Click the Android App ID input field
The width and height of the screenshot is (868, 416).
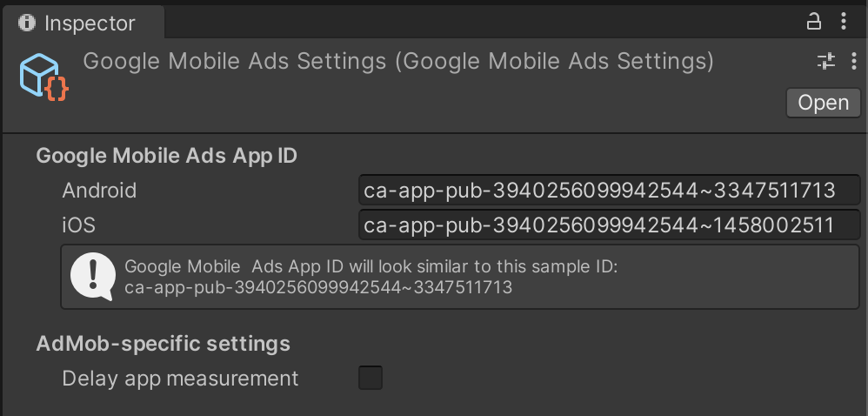(x=609, y=191)
